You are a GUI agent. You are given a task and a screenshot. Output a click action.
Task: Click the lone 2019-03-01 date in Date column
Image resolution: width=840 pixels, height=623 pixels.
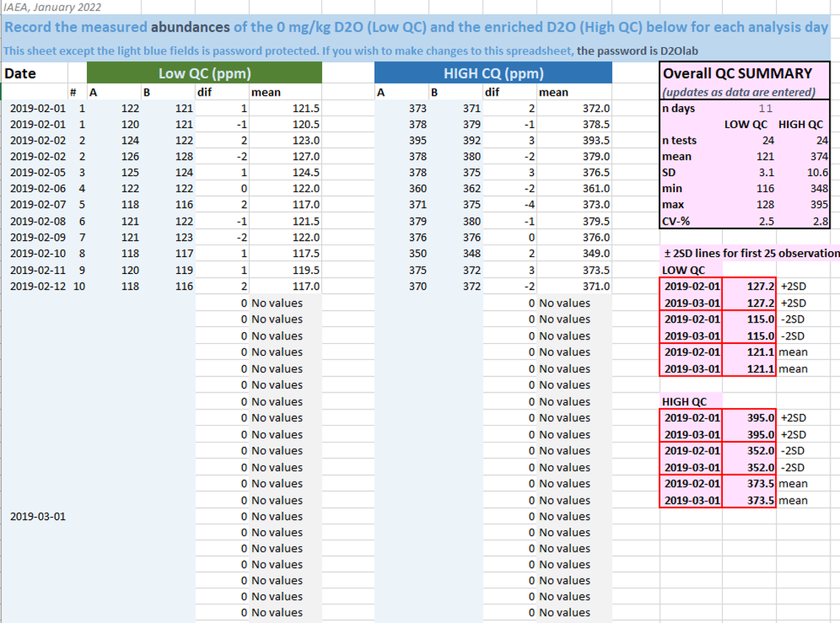tap(38, 516)
